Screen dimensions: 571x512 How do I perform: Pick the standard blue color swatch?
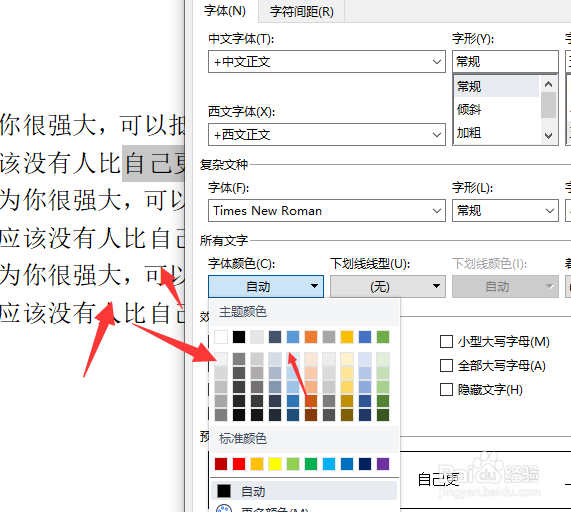coord(347,464)
